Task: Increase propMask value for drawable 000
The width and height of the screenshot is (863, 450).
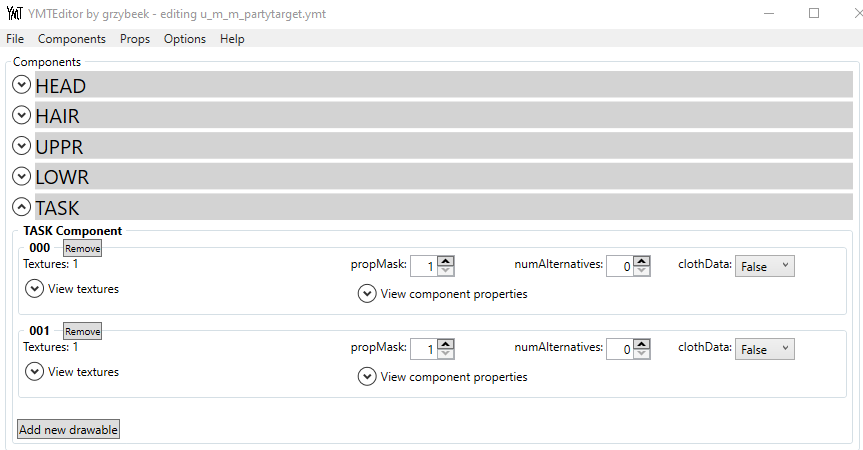Action: (446, 262)
